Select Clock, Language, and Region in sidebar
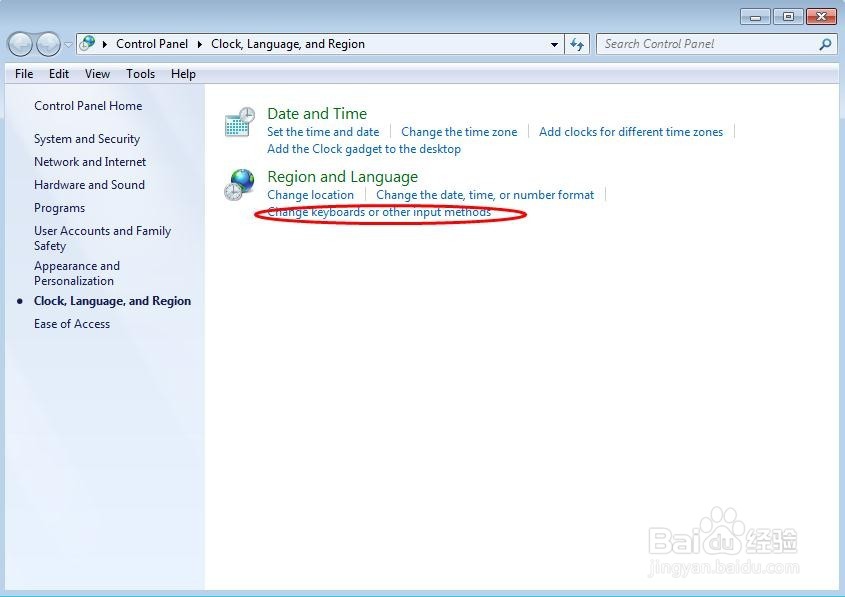 tap(112, 301)
